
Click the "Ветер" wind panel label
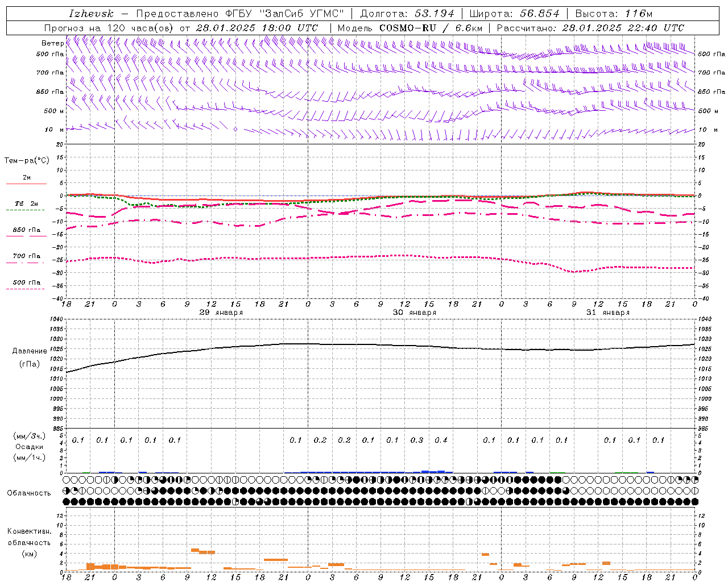coord(52,43)
